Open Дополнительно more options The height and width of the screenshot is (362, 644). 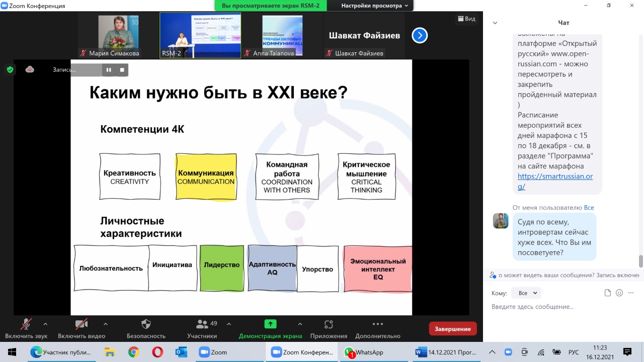click(x=378, y=329)
